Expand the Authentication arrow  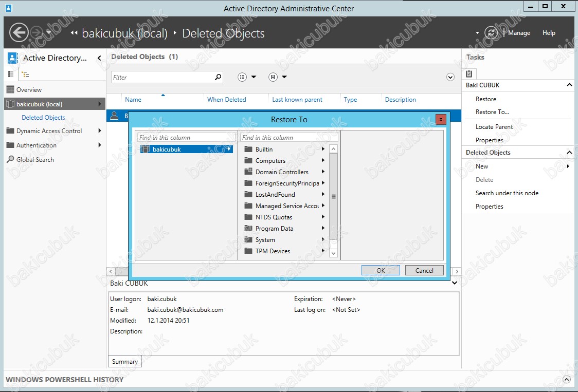point(100,145)
